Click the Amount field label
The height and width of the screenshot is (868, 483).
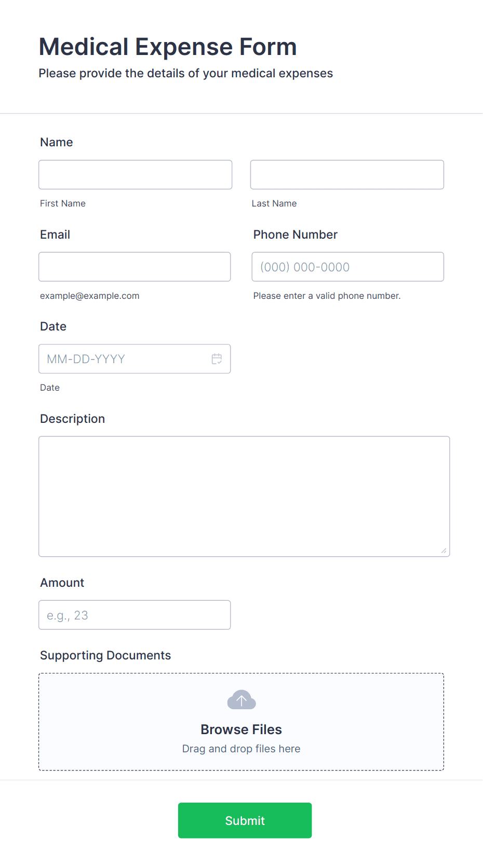62,583
